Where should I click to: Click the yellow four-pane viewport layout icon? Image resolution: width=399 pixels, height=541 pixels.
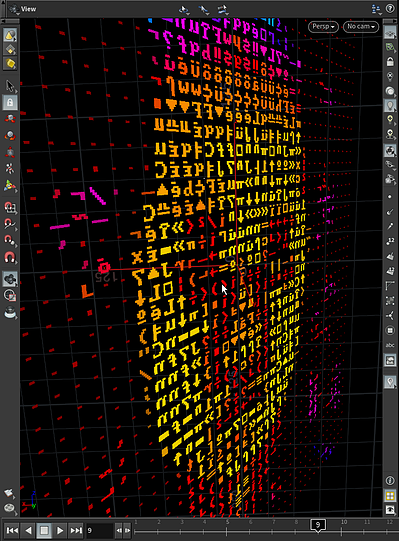(390, 496)
